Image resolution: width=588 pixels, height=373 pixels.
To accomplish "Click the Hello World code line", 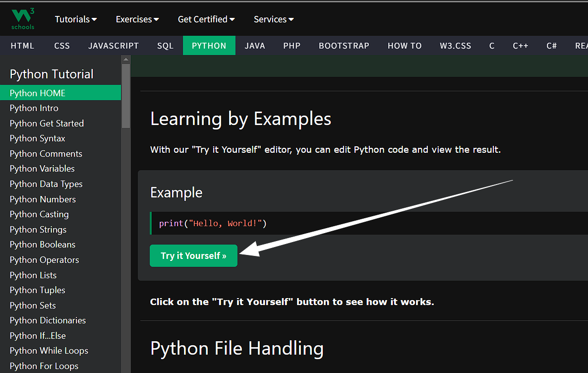I will point(213,224).
